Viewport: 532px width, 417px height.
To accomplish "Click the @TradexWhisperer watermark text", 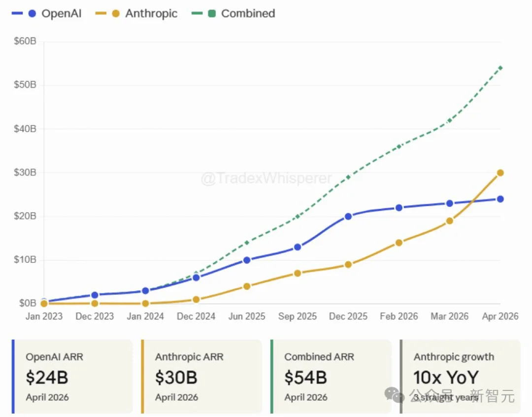I will 266,178.
